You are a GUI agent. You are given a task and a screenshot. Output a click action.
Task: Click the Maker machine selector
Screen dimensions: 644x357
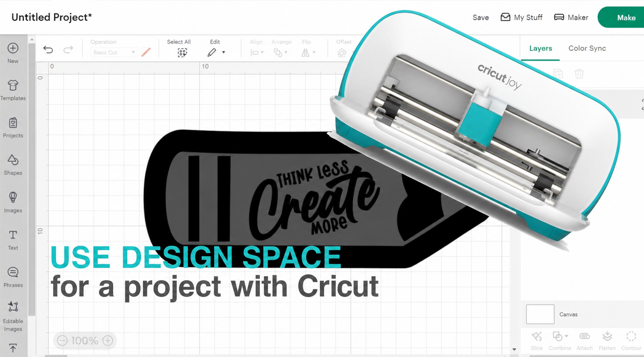tap(571, 18)
